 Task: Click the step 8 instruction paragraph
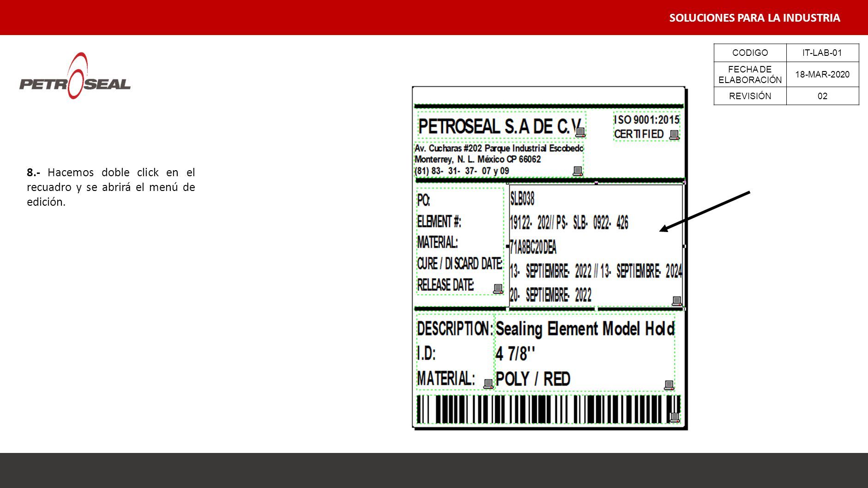tap(111, 187)
